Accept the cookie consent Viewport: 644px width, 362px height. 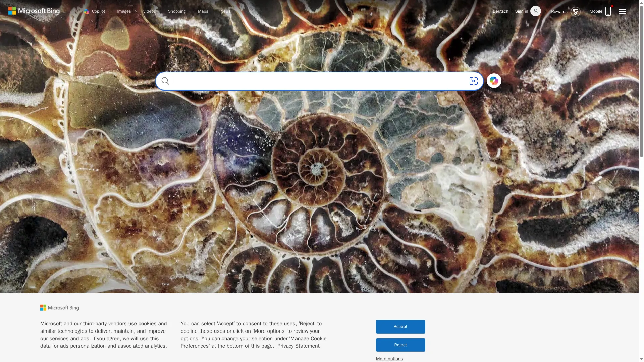click(400, 326)
